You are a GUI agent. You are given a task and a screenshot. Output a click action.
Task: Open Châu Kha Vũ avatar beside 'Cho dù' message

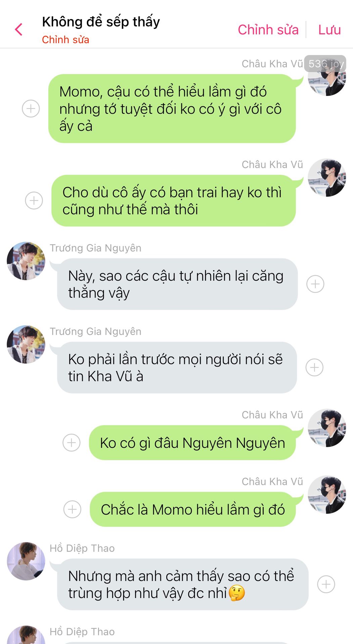click(327, 178)
